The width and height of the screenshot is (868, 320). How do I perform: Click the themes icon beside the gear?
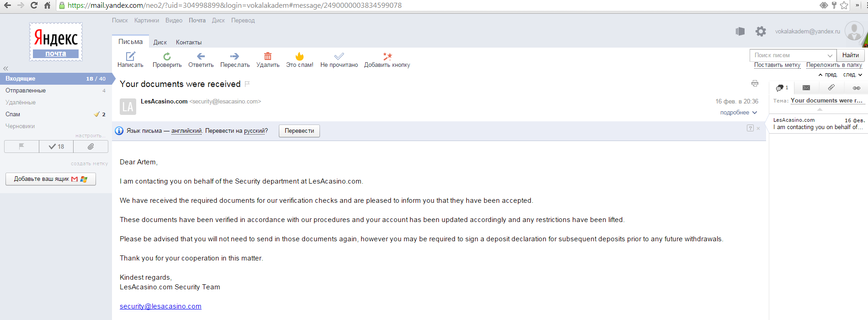pos(740,31)
